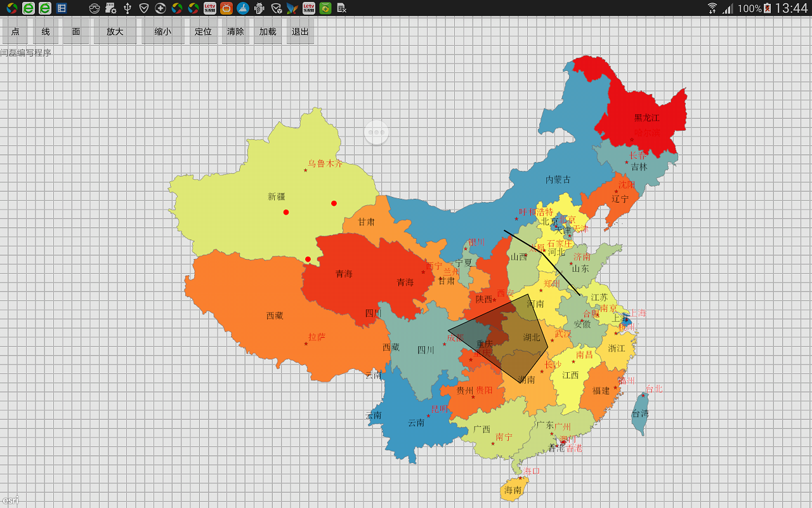Tap the sunglasses face status icon
Viewport: 812px width, 508px height.
click(95, 8)
